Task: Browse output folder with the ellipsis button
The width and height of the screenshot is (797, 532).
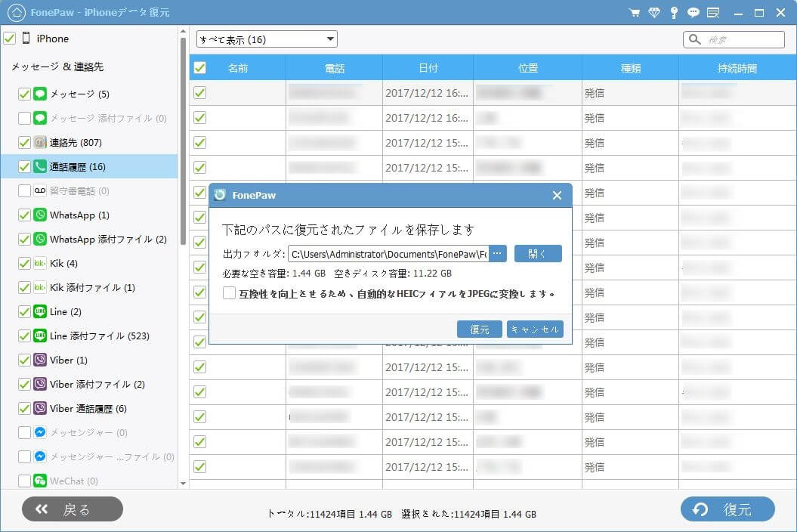Action: click(x=498, y=253)
